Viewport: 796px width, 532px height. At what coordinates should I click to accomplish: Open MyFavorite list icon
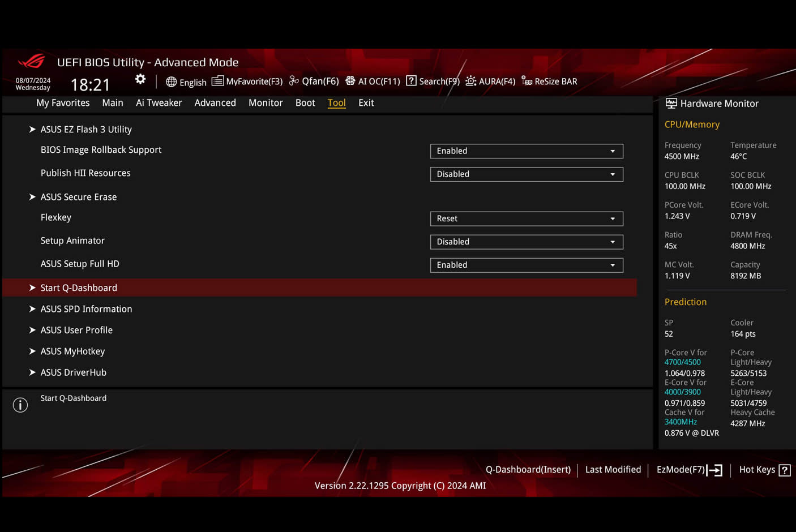(217, 81)
